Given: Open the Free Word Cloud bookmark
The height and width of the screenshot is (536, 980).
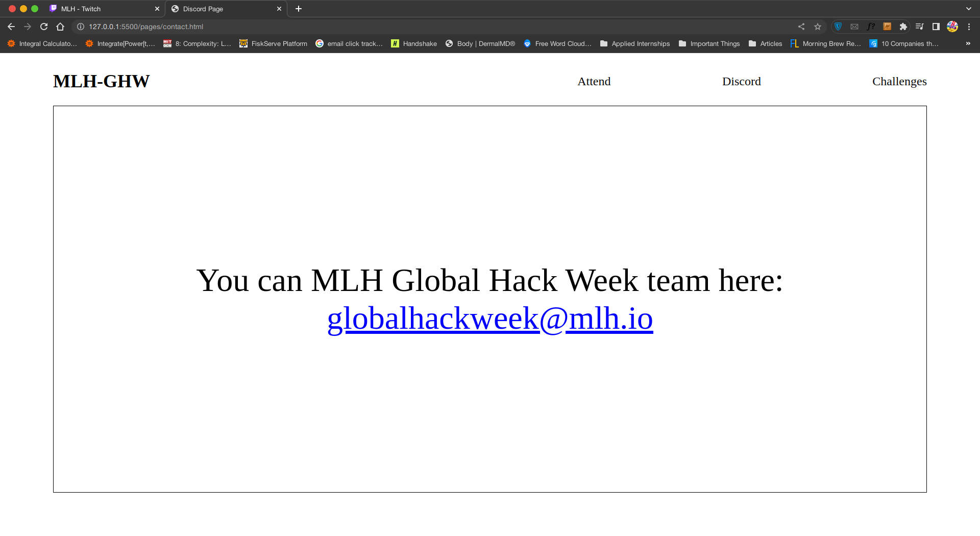Looking at the screenshot, I should pos(558,43).
